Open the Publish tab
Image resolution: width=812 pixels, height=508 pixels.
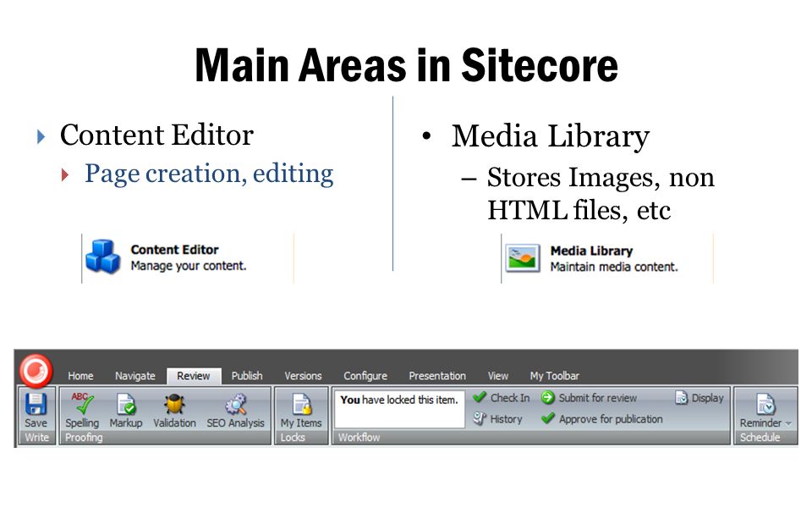coord(246,376)
